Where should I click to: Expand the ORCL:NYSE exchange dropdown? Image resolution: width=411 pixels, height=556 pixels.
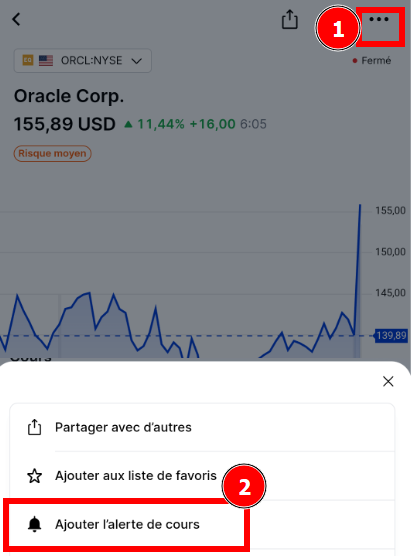(x=83, y=61)
